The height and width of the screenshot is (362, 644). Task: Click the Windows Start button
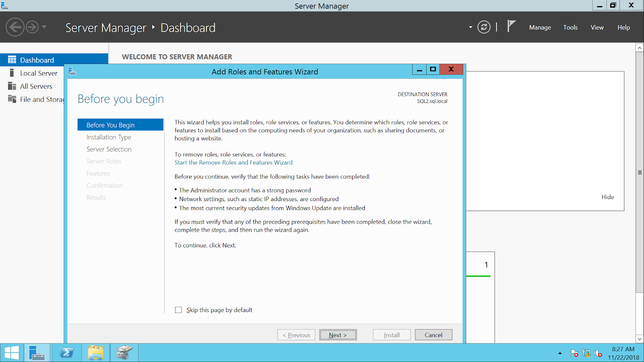[11, 352]
